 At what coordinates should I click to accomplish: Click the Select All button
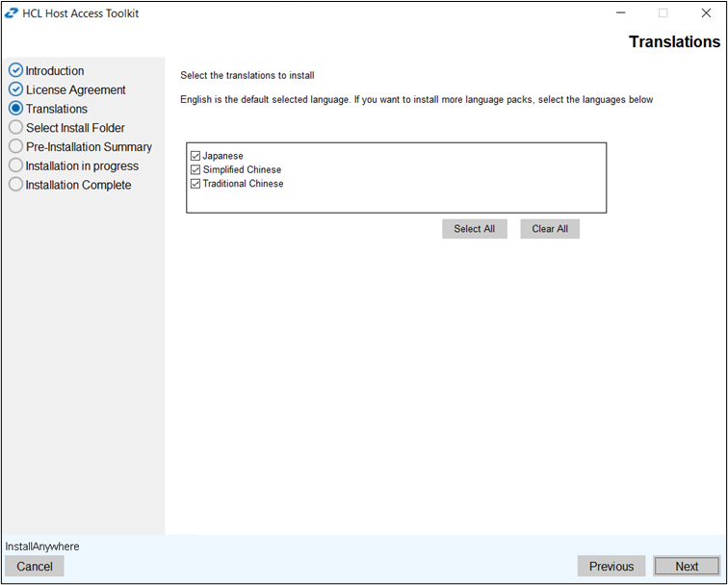coord(474,229)
